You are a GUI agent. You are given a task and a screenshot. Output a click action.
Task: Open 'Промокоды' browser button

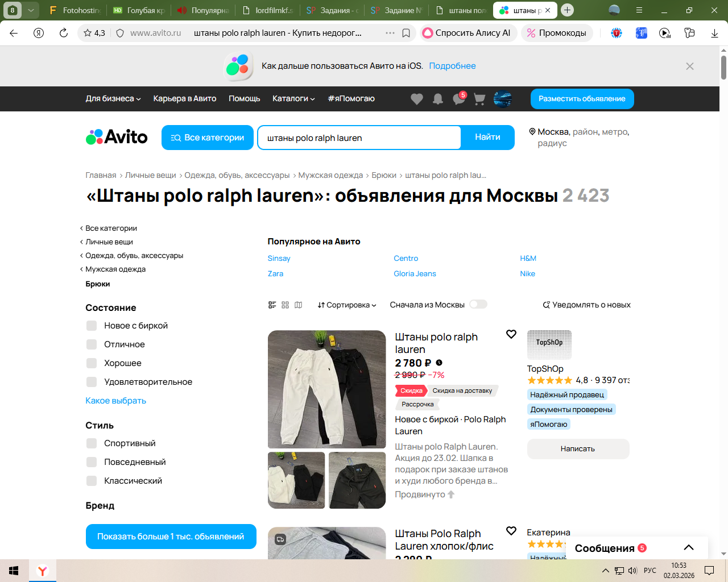click(557, 33)
